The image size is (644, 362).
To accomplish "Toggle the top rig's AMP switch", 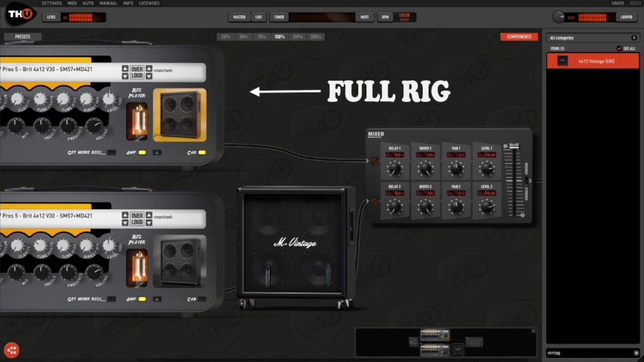I will pyautogui.click(x=142, y=152).
